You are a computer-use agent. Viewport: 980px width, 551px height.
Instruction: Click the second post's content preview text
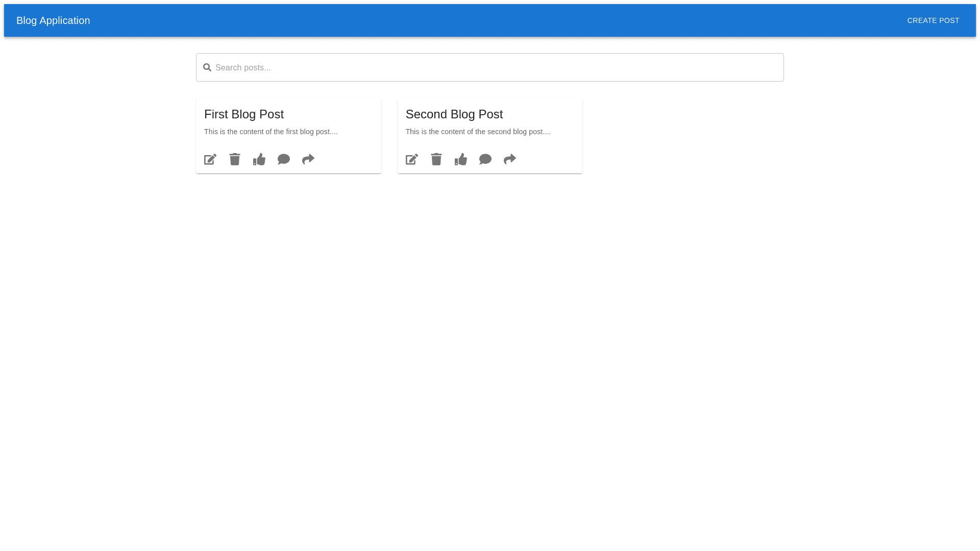click(x=478, y=132)
